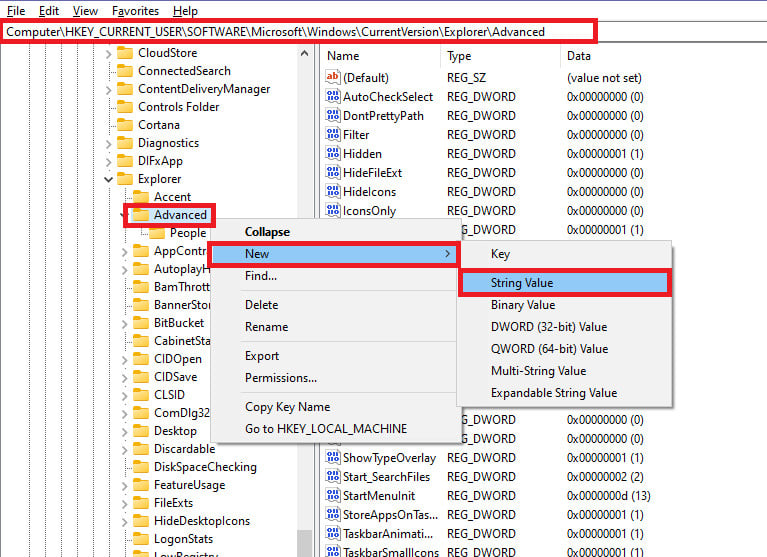Select the DiskSpaceChecking key

(205, 467)
